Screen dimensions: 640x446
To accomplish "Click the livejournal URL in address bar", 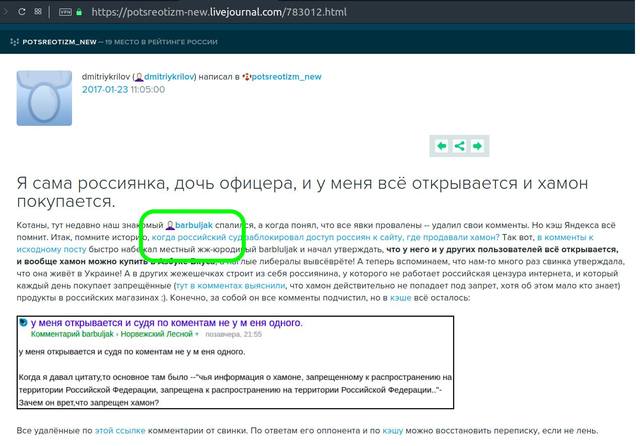I will (x=219, y=12).
